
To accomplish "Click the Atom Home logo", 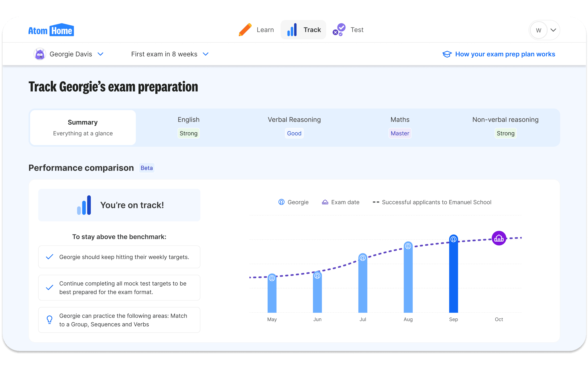I will coord(51,30).
